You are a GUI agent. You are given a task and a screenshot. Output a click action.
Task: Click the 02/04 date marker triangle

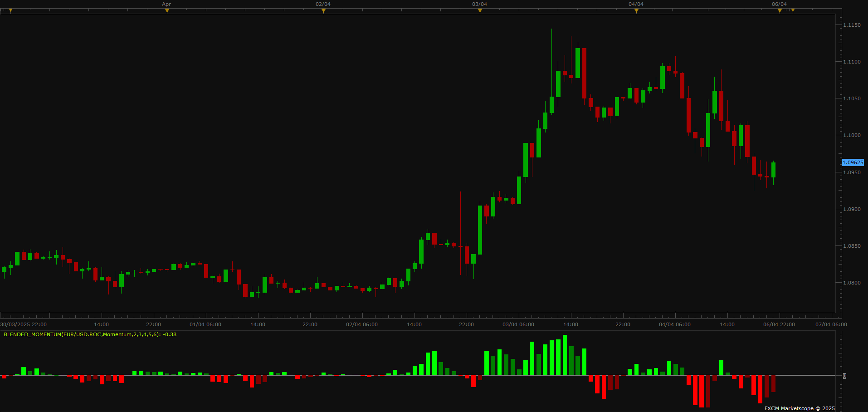(323, 11)
